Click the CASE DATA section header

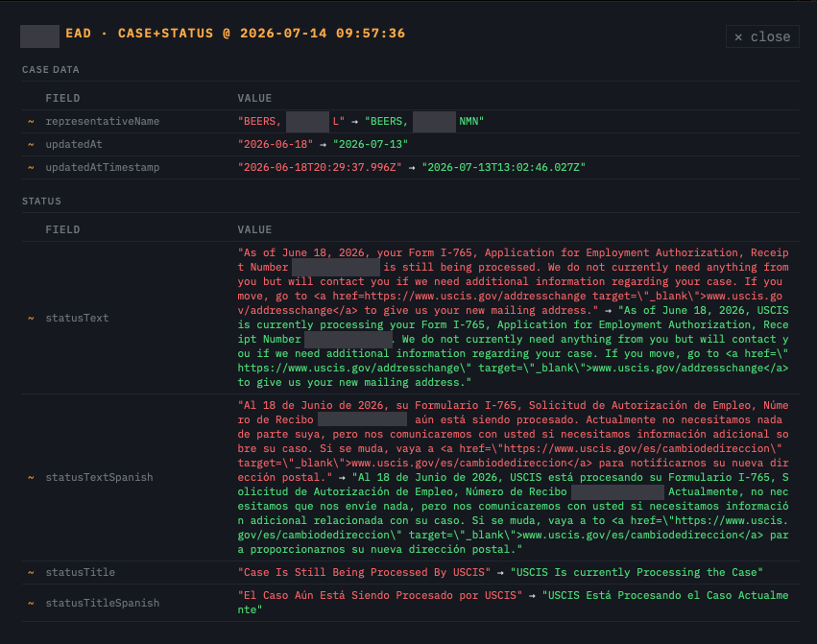[x=51, y=70]
